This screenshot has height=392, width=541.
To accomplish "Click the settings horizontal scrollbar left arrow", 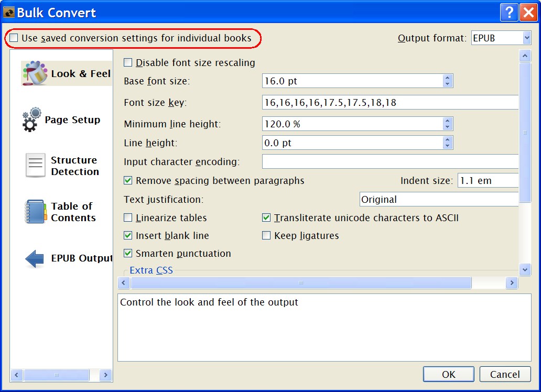I will 124,283.
